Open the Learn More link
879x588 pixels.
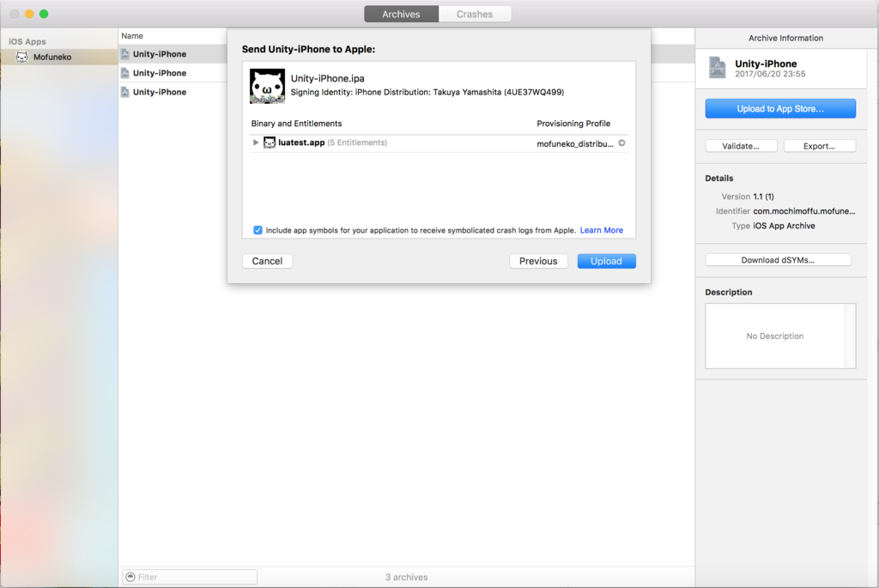(601, 230)
